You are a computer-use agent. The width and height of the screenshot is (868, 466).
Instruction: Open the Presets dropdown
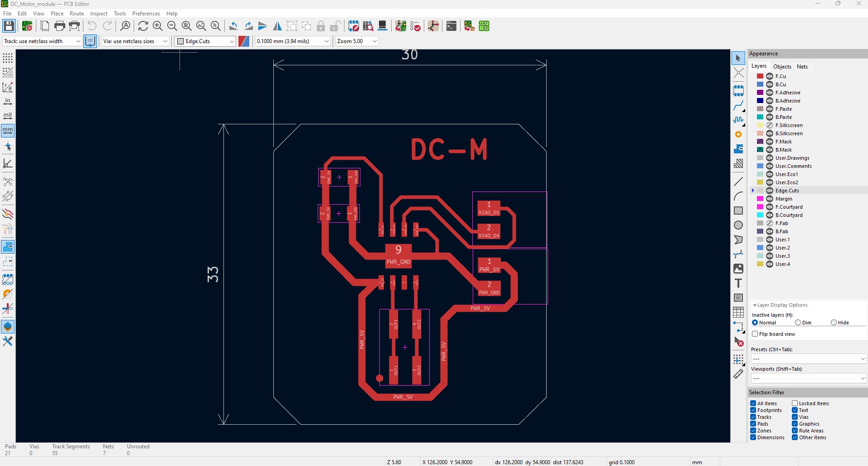[809, 358]
